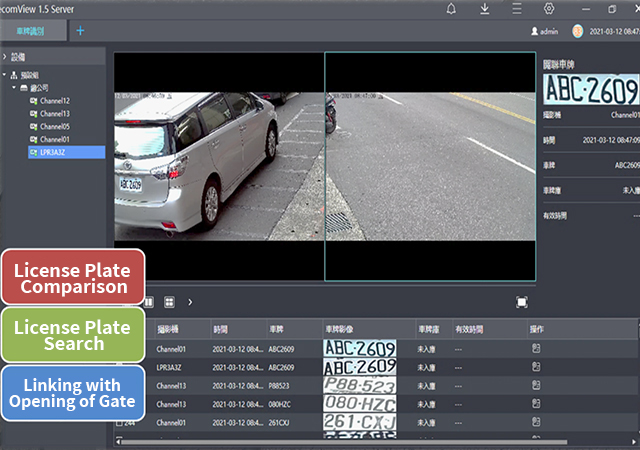Switch to two-pane layout icon
Screen dimensions: 640x450
click(x=149, y=302)
